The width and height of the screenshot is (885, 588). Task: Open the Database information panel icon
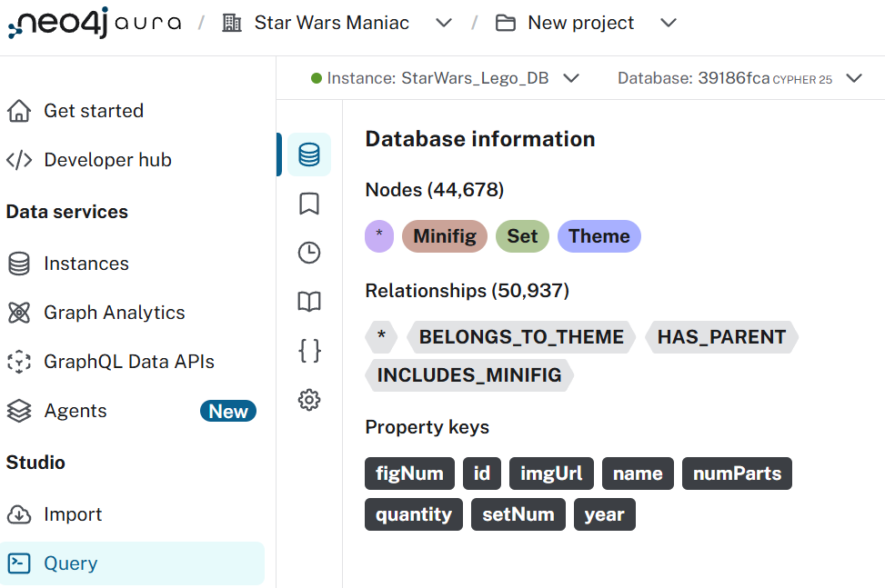(x=308, y=154)
